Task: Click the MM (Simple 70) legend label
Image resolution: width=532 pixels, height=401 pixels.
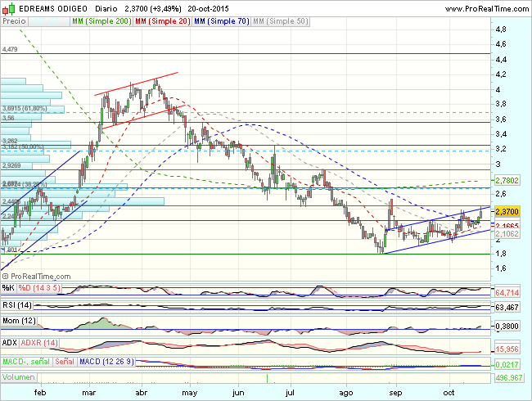Action: click(x=222, y=21)
